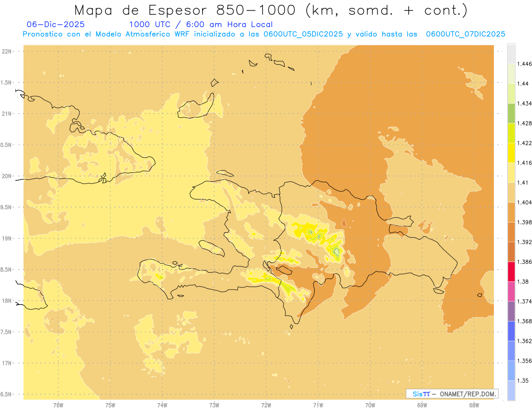Click the '71W' longitude label

(318, 405)
